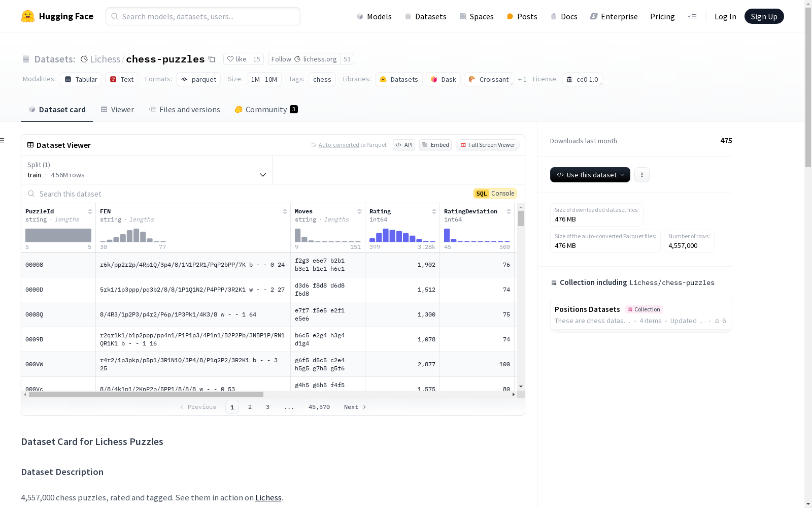Like the chess-puzzles dataset
The image size is (812, 508).
click(236, 59)
